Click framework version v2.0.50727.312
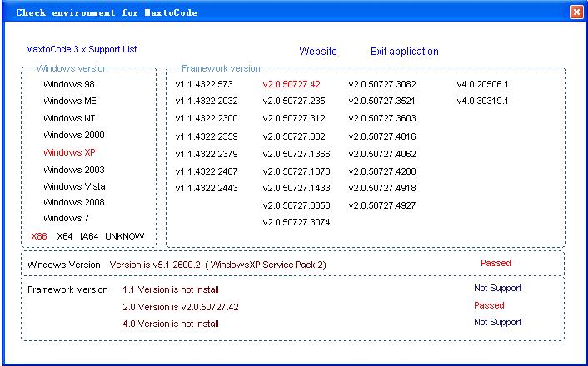 pos(294,118)
